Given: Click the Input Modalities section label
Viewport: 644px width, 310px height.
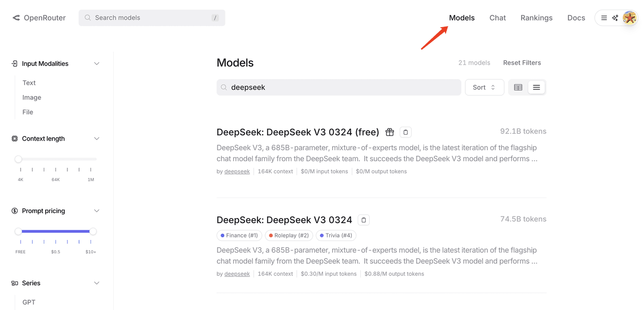Looking at the screenshot, I should (x=45, y=64).
